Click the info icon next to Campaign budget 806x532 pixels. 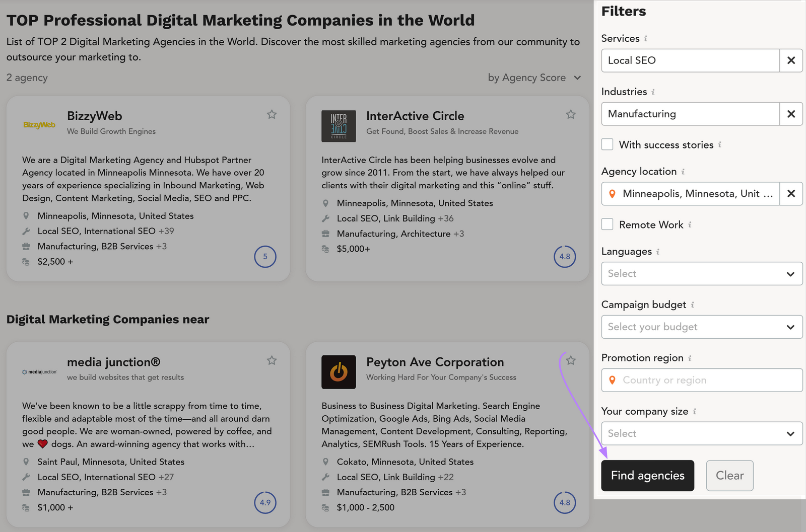[x=693, y=305]
